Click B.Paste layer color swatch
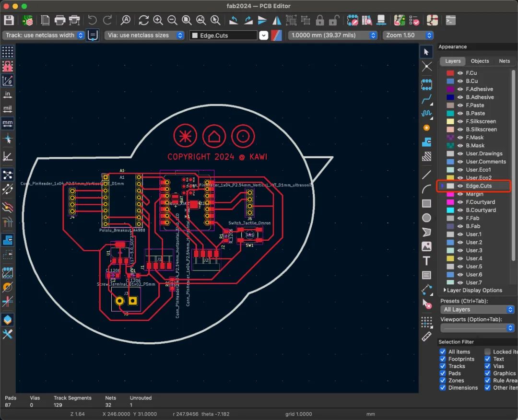The image size is (518, 420). pyautogui.click(x=450, y=113)
